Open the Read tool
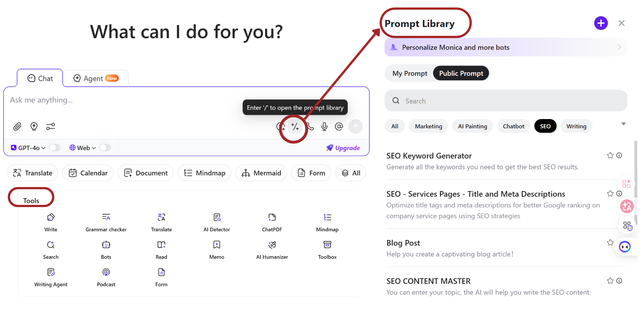 [x=161, y=250]
